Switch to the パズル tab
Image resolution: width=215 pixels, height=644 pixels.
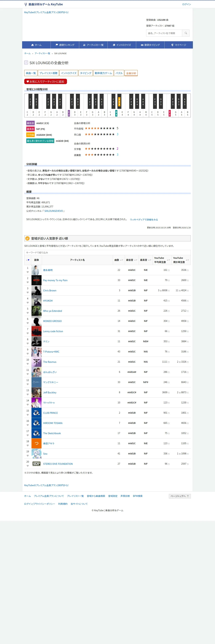click(x=119, y=73)
